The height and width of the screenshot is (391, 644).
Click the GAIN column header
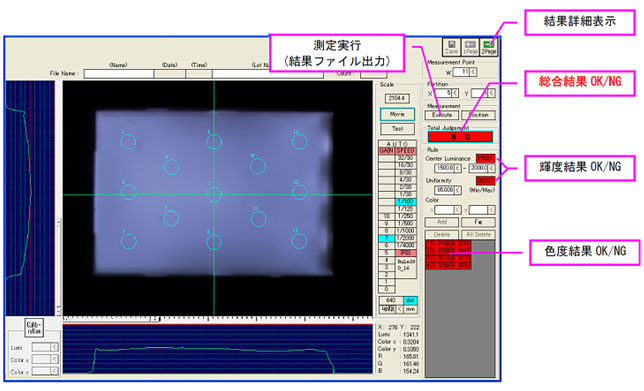pos(386,151)
